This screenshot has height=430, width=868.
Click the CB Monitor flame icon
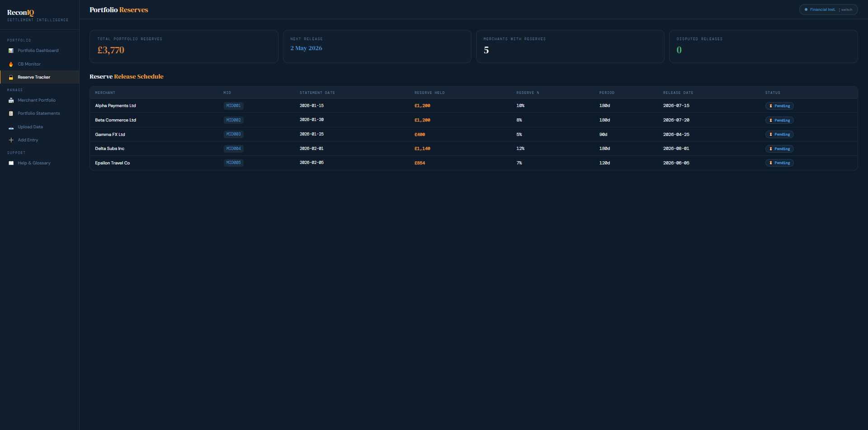(x=11, y=64)
